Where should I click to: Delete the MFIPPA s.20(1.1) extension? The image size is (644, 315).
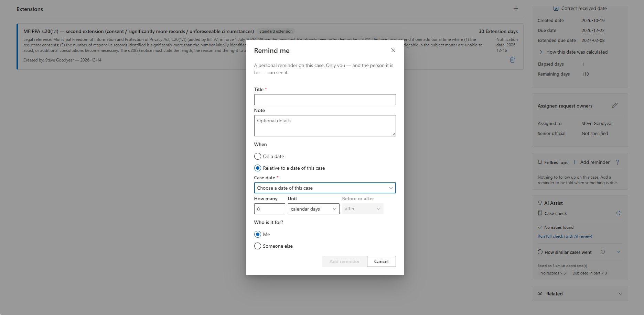tap(512, 60)
